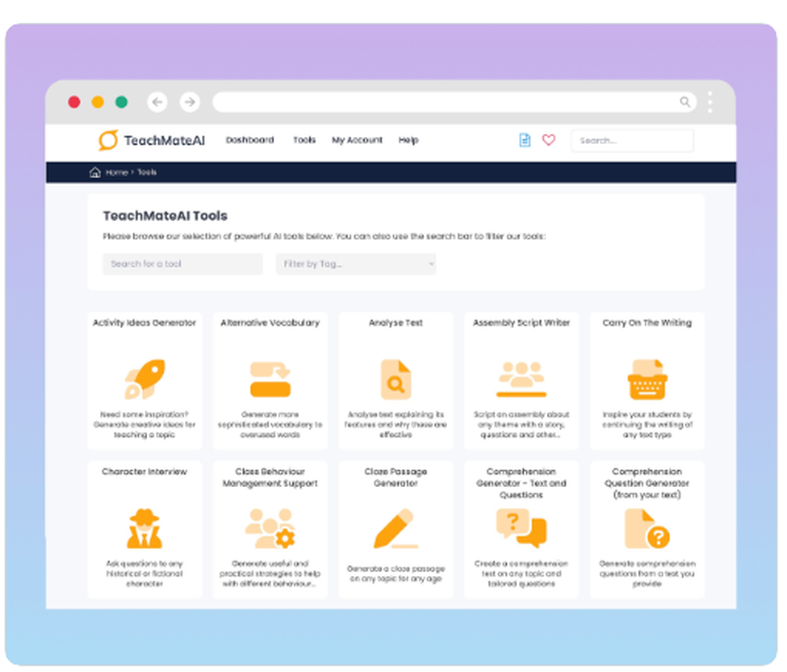Open Carry On The Writing title
This screenshot has height=672, width=787.
click(648, 323)
